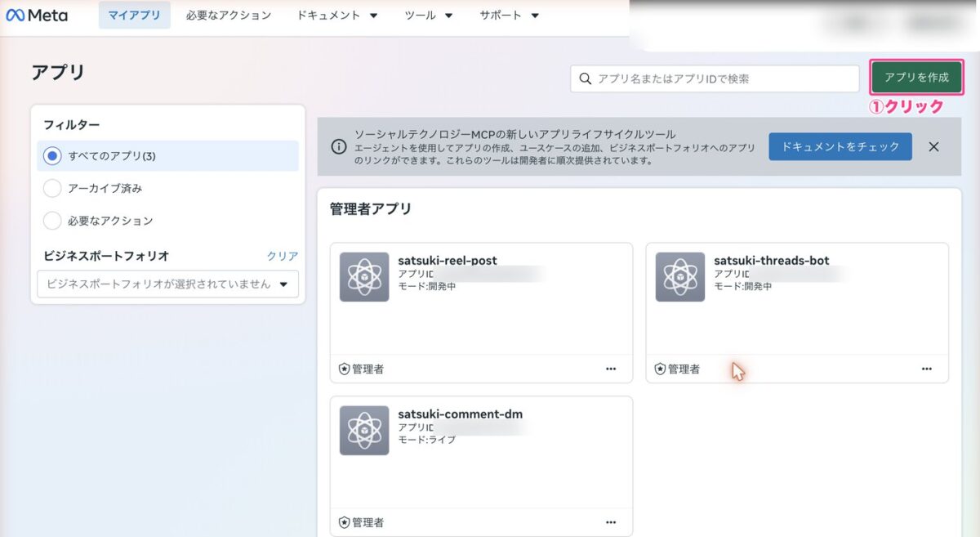Open satsuki-threads-bot app icon
Screen dimensions: 980x537
[x=680, y=277]
